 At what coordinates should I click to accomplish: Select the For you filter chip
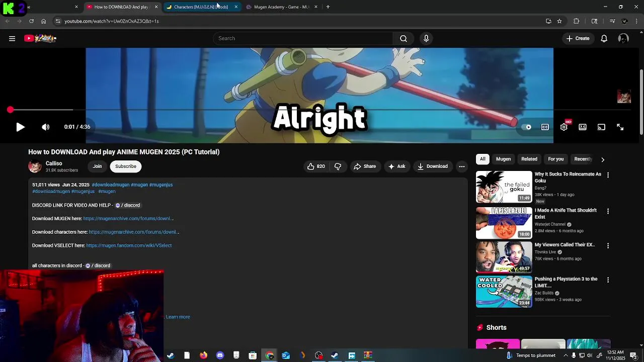click(x=555, y=159)
